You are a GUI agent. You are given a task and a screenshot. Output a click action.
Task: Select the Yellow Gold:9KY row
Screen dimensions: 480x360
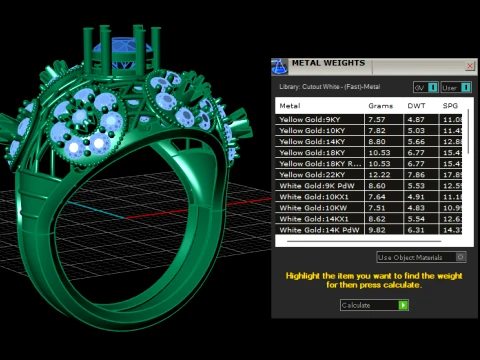point(368,119)
